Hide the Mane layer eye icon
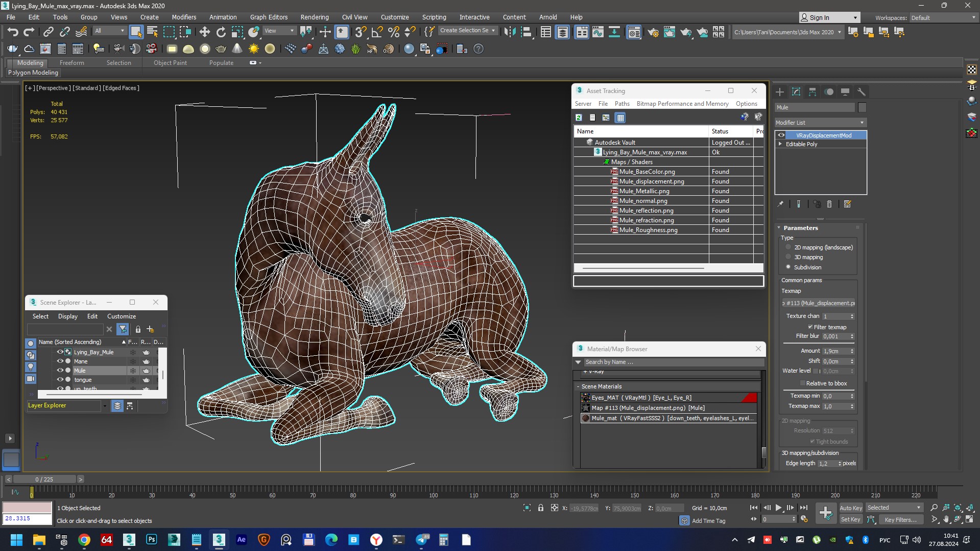Image resolution: width=980 pixels, height=551 pixels. 60,361
